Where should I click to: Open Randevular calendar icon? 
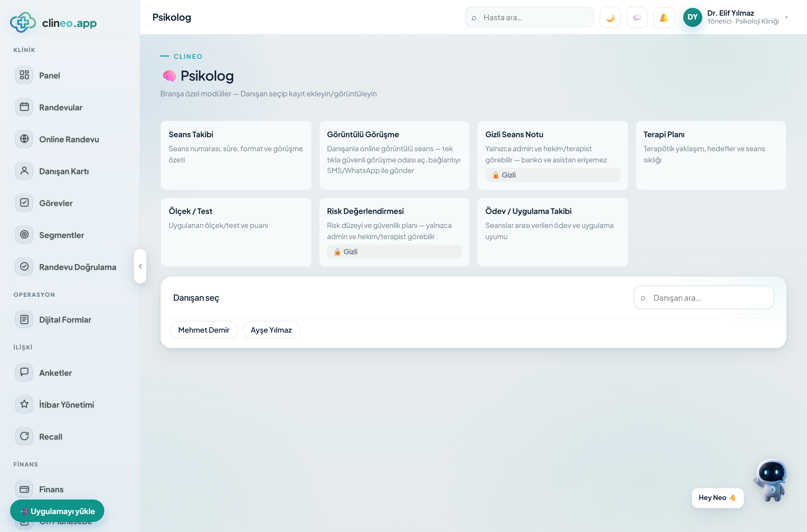pos(24,107)
